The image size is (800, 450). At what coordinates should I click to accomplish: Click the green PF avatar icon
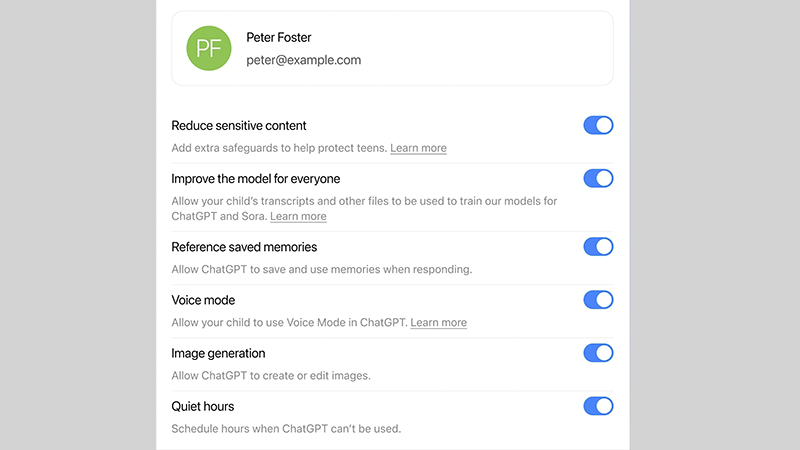coord(208,49)
